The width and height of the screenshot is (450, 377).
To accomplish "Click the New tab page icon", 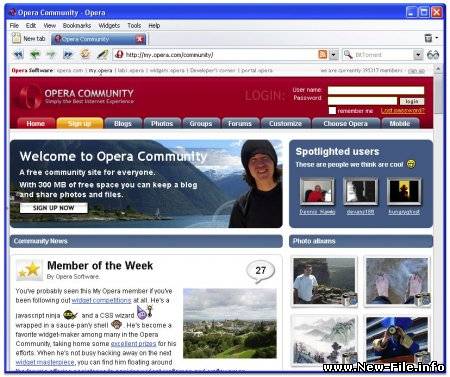I will [16, 38].
